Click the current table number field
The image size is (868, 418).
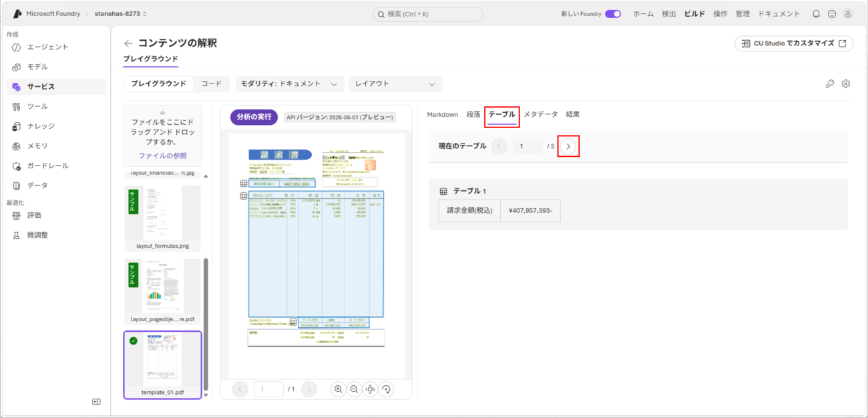tap(527, 146)
